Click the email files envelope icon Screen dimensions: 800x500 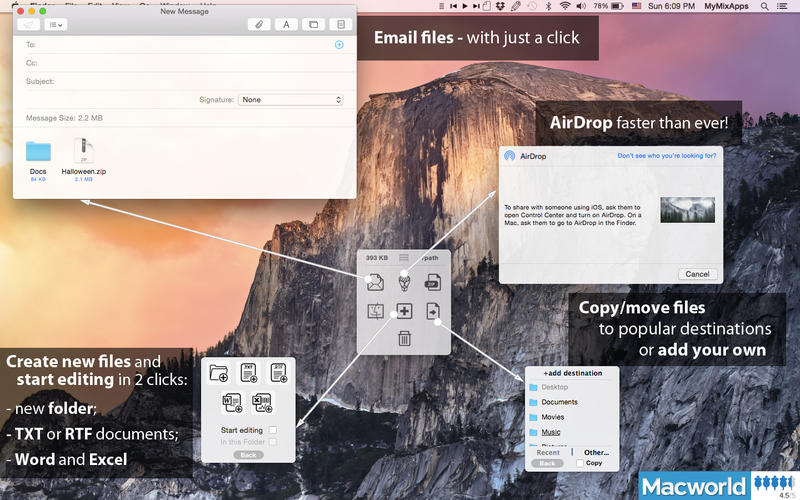coord(376,283)
